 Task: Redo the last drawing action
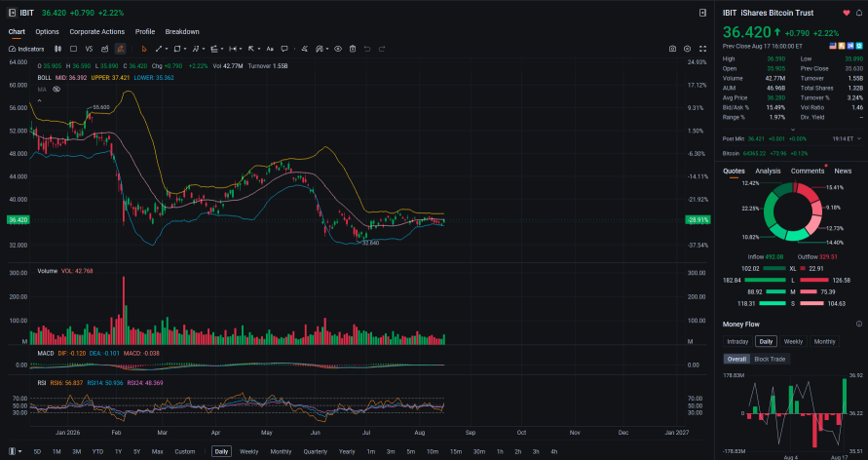click(382, 49)
